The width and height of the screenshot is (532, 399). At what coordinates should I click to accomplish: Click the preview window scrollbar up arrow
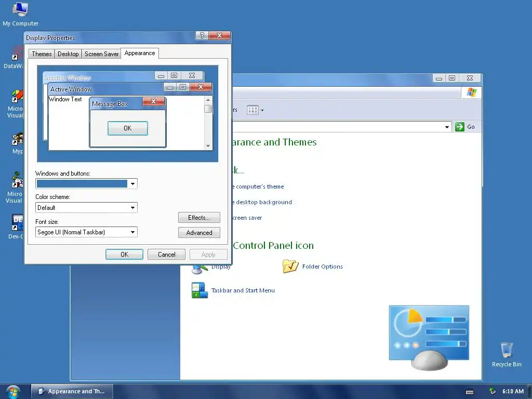click(x=208, y=100)
